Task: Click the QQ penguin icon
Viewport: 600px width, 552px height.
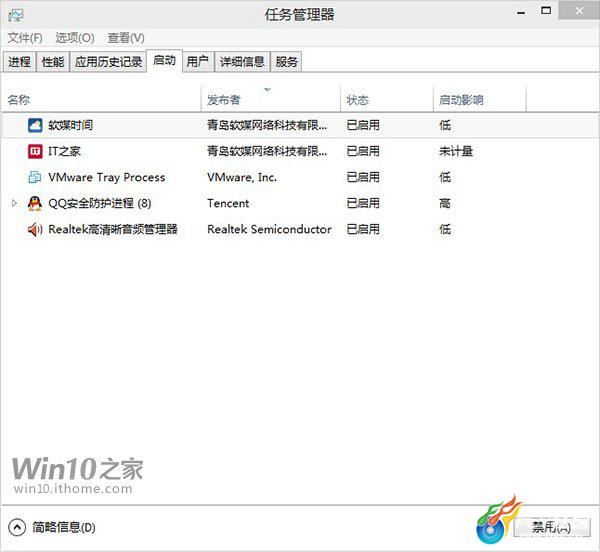Action: pos(35,203)
